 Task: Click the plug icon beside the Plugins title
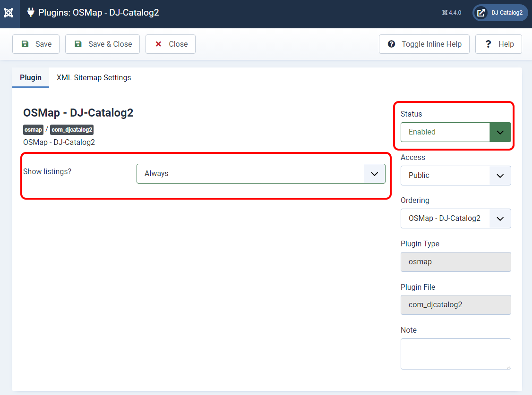31,13
